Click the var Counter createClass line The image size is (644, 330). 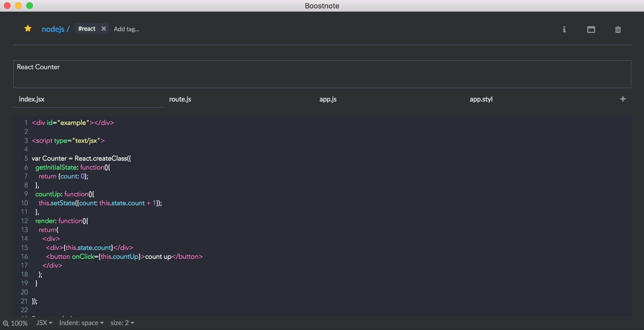tap(81, 158)
